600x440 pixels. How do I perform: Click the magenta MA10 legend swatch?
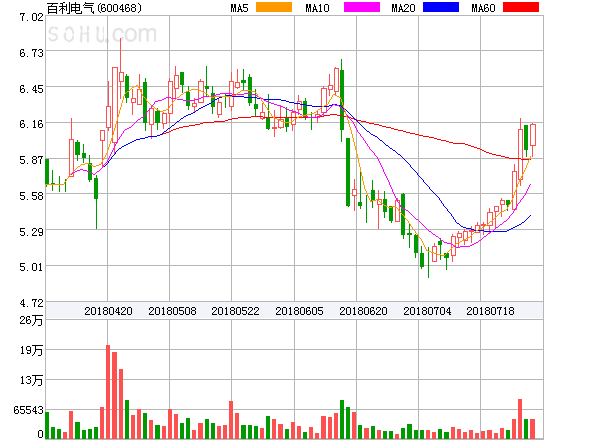362,7
